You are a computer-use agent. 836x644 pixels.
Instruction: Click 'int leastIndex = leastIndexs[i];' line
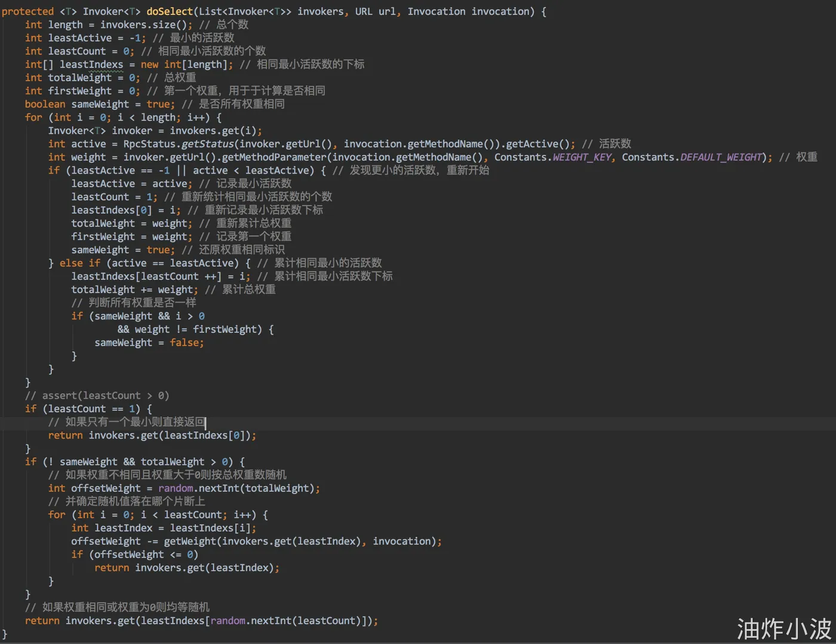point(164,528)
